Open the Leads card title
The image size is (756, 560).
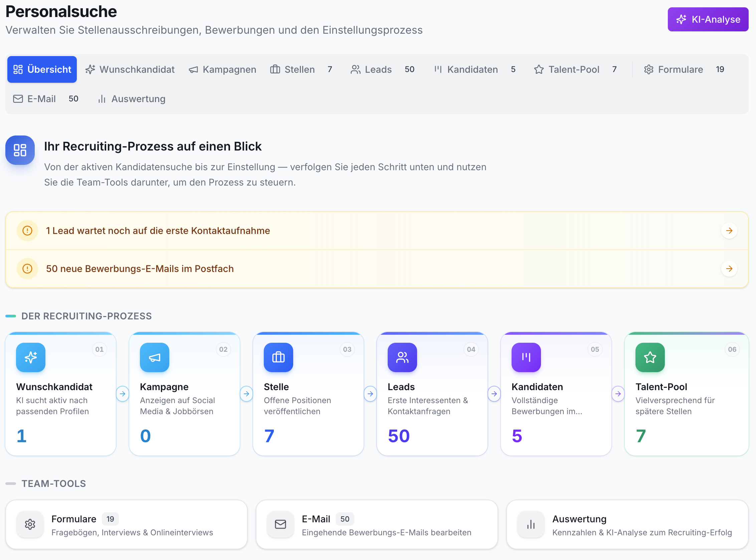[x=401, y=386]
